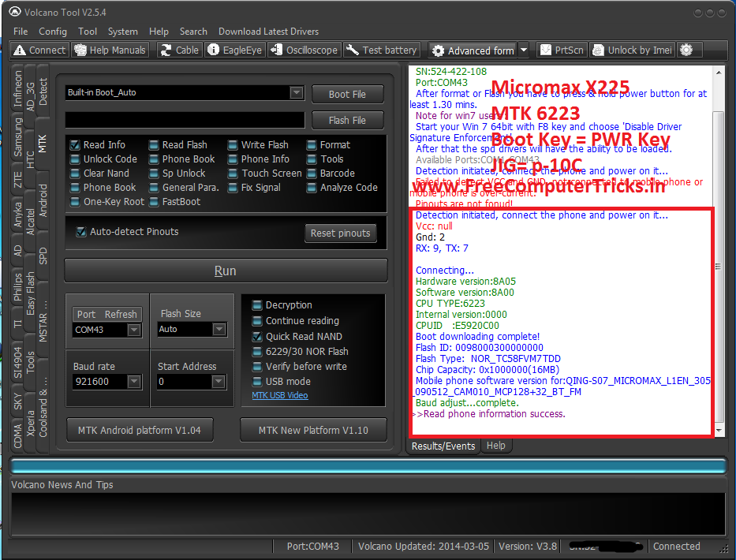Open MTK New Platform V1.10

(x=313, y=430)
